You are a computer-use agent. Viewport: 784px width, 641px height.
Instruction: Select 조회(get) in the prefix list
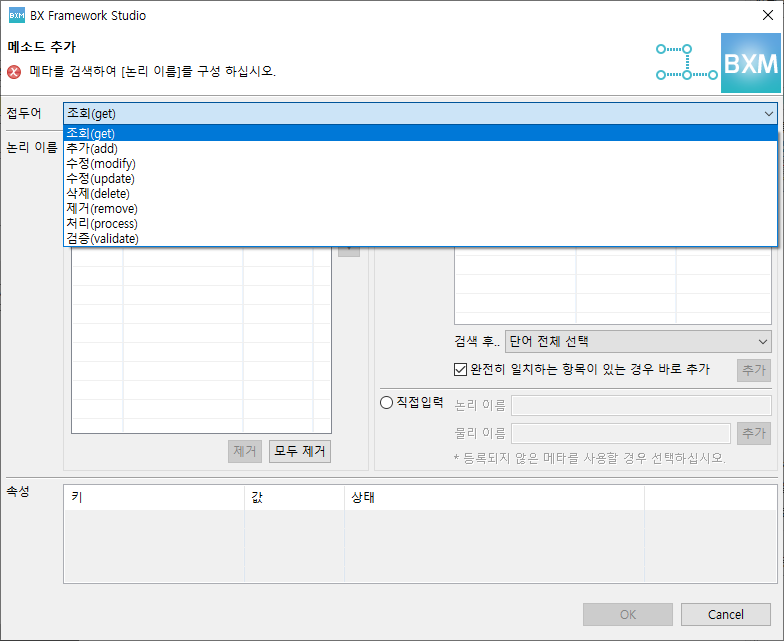point(420,133)
